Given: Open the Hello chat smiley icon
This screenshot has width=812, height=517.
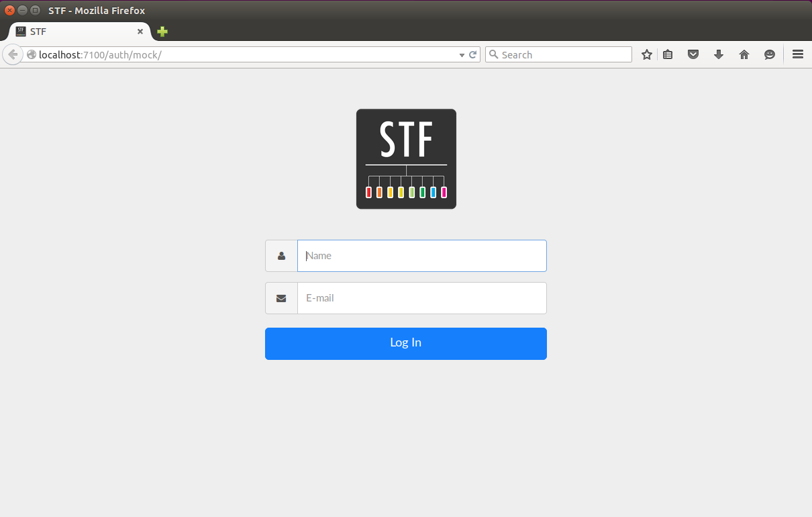Looking at the screenshot, I should [770, 55].
